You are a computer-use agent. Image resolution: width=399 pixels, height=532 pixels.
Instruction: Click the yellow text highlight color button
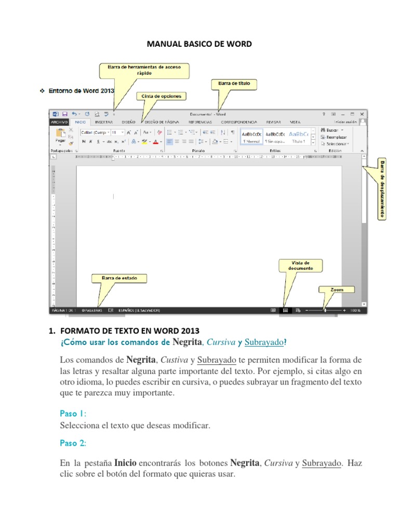click(144, 142)
